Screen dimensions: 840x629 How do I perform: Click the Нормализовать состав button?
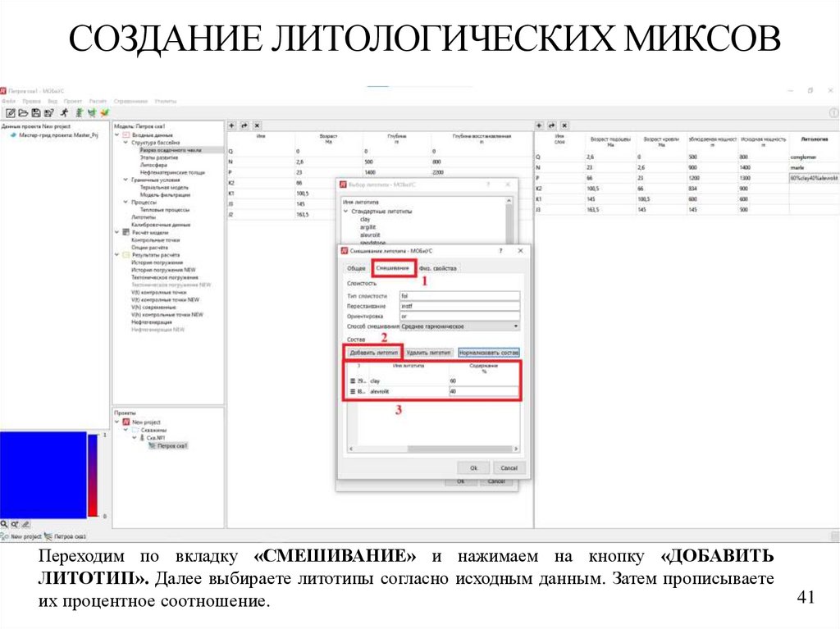tap(489, 353)
